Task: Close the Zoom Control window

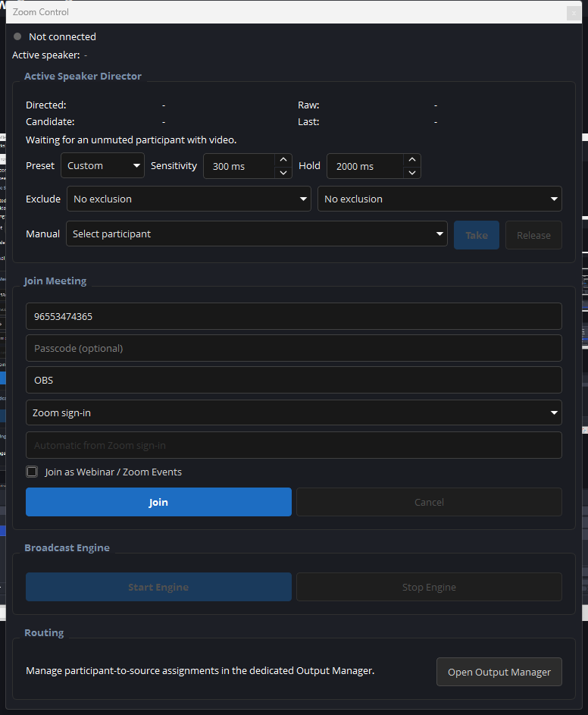Action: coord(574,13)
